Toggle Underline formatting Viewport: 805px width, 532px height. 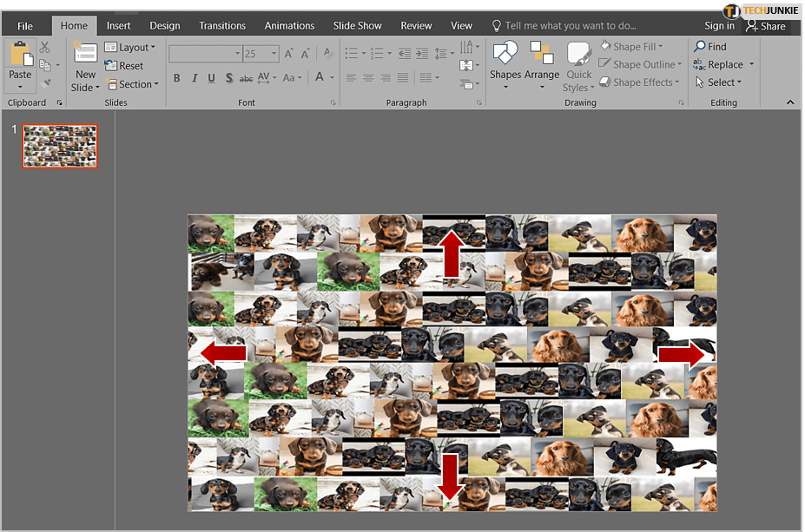(212, 78)
